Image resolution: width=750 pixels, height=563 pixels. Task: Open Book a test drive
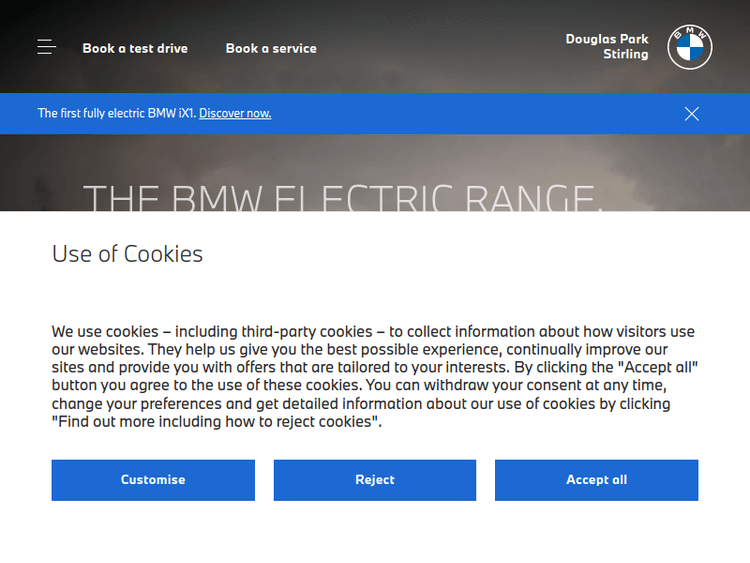tap(135, 48)
